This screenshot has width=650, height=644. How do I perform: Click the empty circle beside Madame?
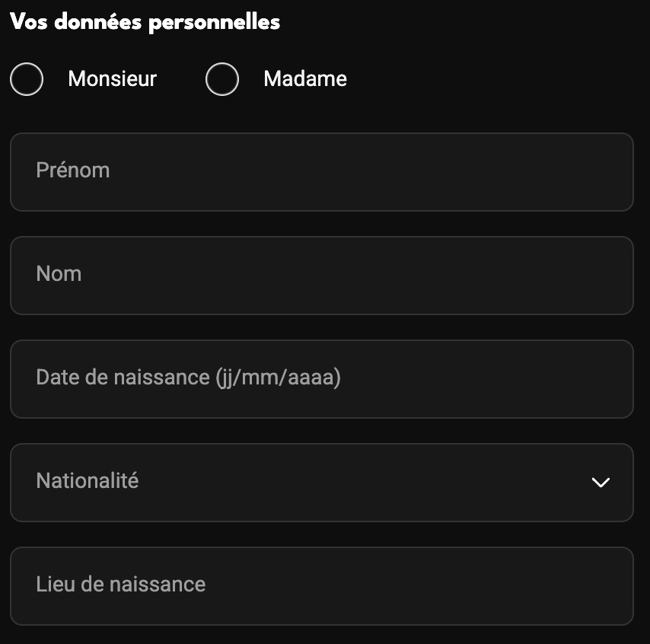pyautogui.click(x=222, y=79)
